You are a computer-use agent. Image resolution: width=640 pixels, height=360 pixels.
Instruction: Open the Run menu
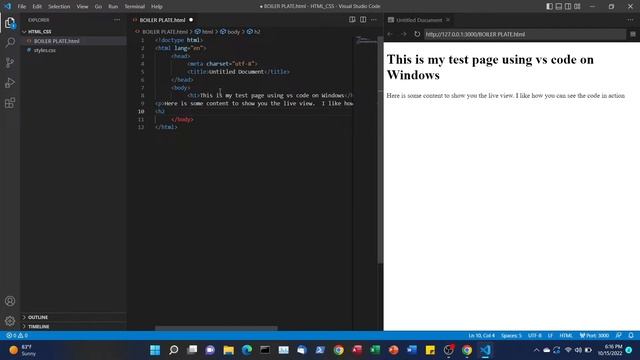click(x=113, y=7)
